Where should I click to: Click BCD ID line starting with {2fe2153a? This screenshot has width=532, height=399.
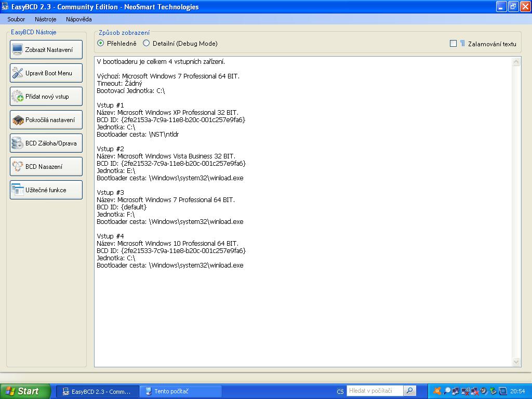[x=171, y=120]
